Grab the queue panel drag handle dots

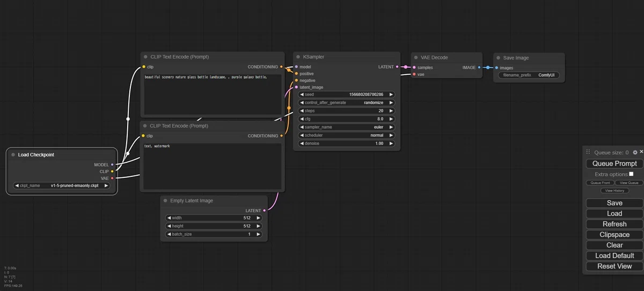click(588, 152)
